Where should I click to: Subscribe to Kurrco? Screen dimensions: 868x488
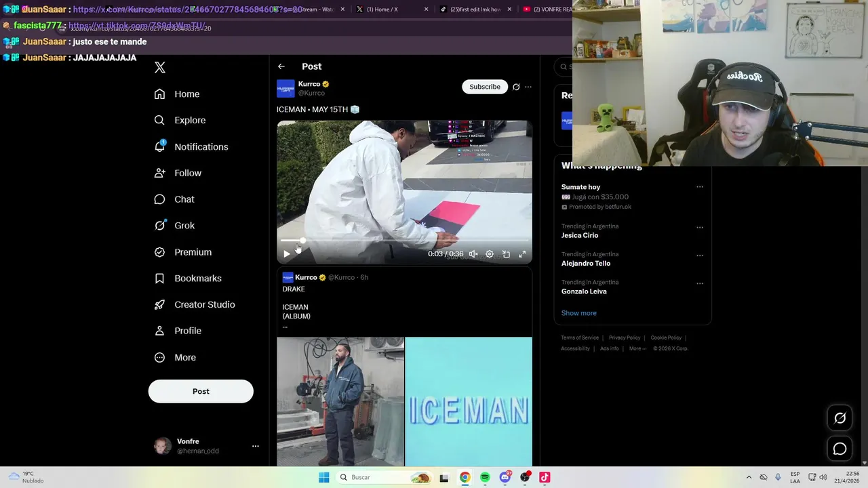485,87
